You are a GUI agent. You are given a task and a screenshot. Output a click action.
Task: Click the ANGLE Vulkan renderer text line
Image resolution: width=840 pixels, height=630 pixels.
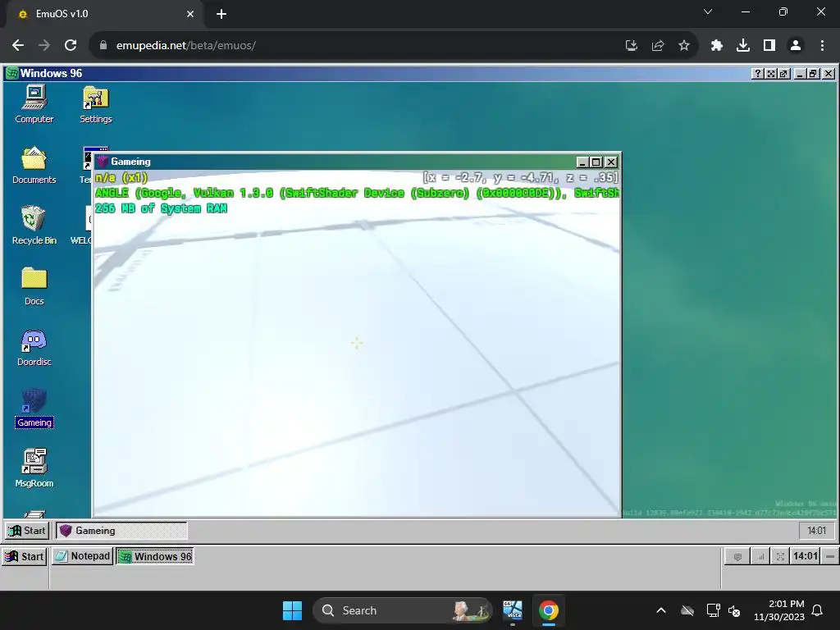point(358,193)
